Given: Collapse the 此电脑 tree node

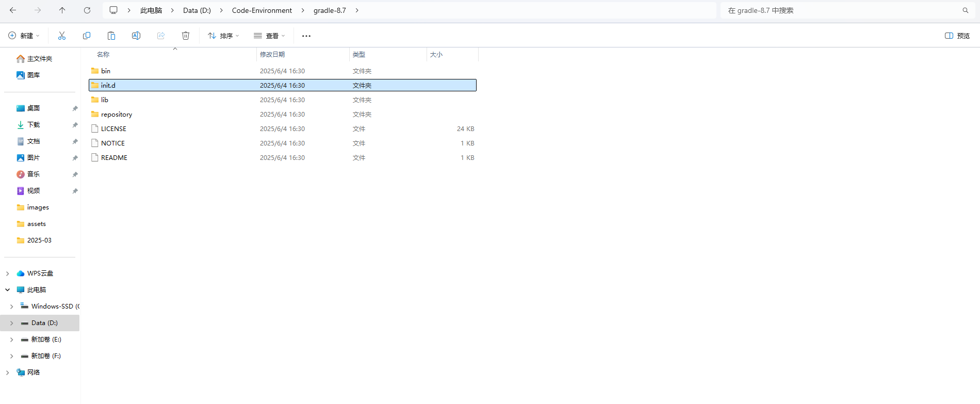Looking at the screenshot, I should pos(8,290).
